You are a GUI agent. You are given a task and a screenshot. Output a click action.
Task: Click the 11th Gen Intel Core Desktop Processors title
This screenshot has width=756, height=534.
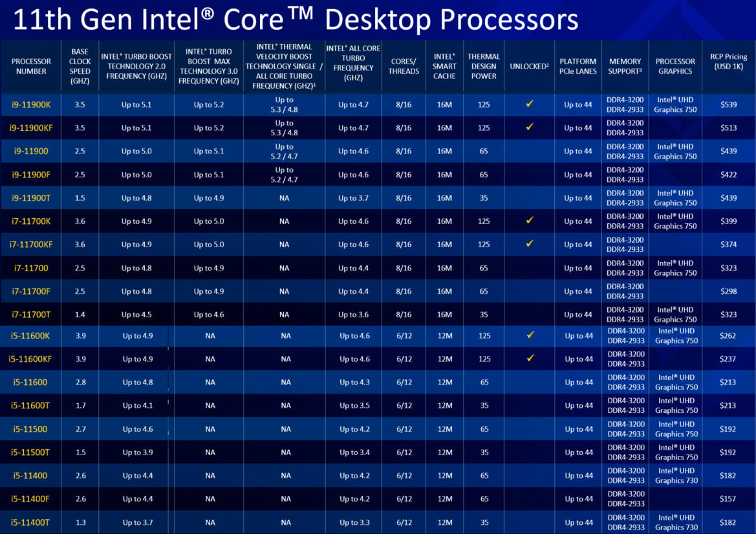(x=296, y=20)
